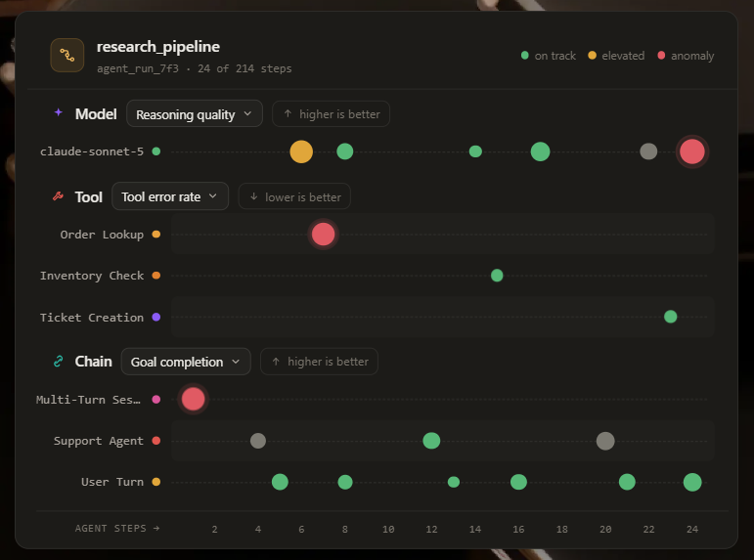
Task: Click axis tick label 18
Action: pos(561,530)
